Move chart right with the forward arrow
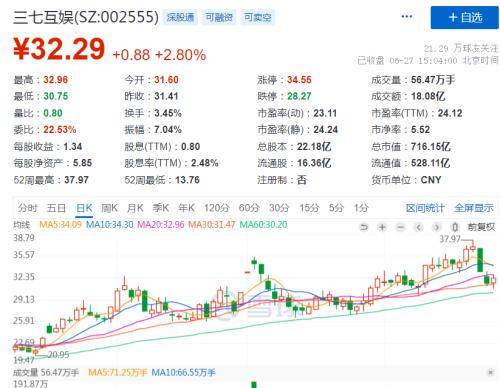 [436, 227]
